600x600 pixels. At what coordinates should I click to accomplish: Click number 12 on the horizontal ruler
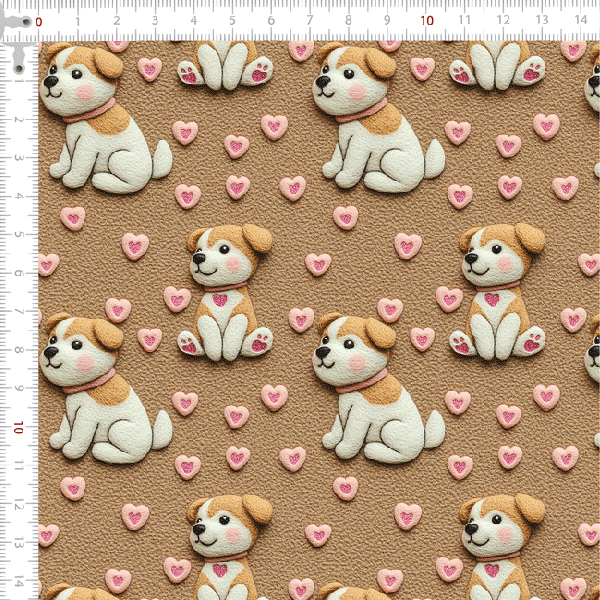(x=503, y=20)
